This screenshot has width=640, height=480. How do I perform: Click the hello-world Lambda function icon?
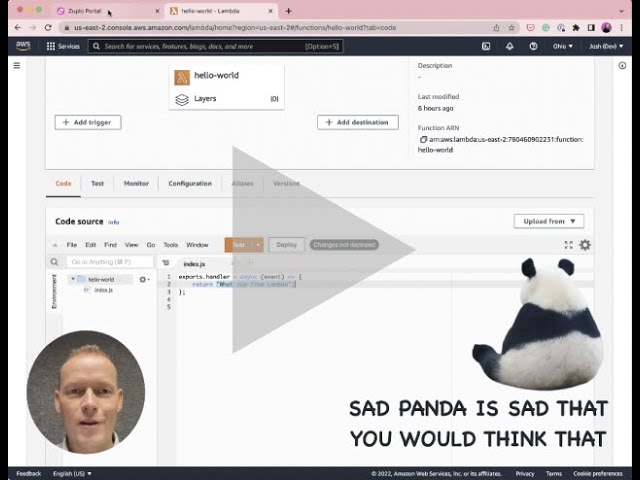[x=182, y=77]
